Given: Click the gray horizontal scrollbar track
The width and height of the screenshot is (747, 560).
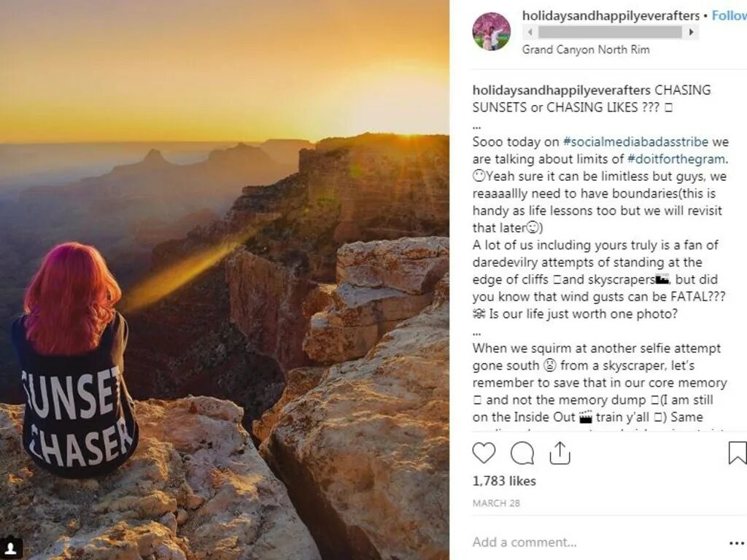Looking at the screenshot, I should (611, 32).
